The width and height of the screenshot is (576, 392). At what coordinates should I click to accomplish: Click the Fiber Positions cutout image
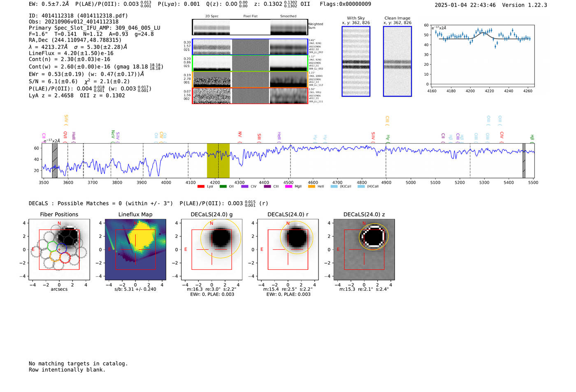pos(59,250)
